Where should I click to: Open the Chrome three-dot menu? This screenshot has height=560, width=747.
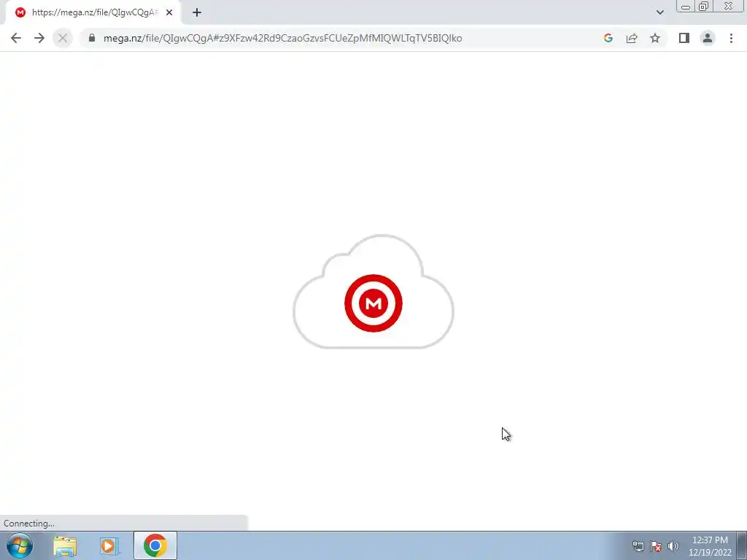(731, 38)
